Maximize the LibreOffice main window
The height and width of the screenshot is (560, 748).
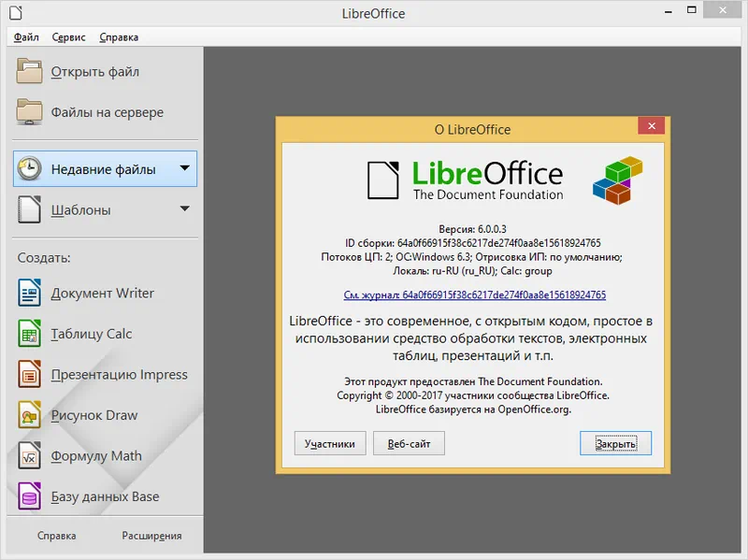(692, 10)
